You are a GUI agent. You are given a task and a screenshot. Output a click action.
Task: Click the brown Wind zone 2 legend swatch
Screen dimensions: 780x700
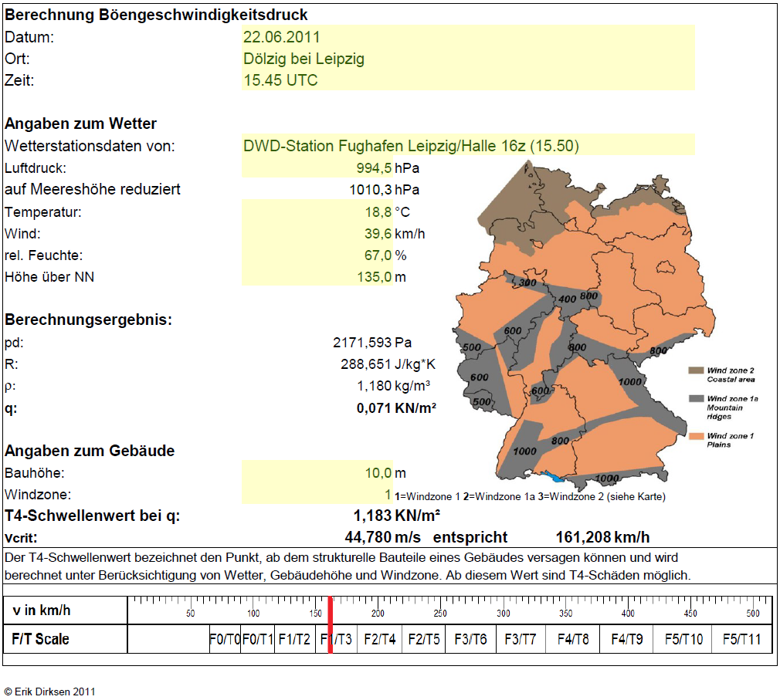[696, 370]
